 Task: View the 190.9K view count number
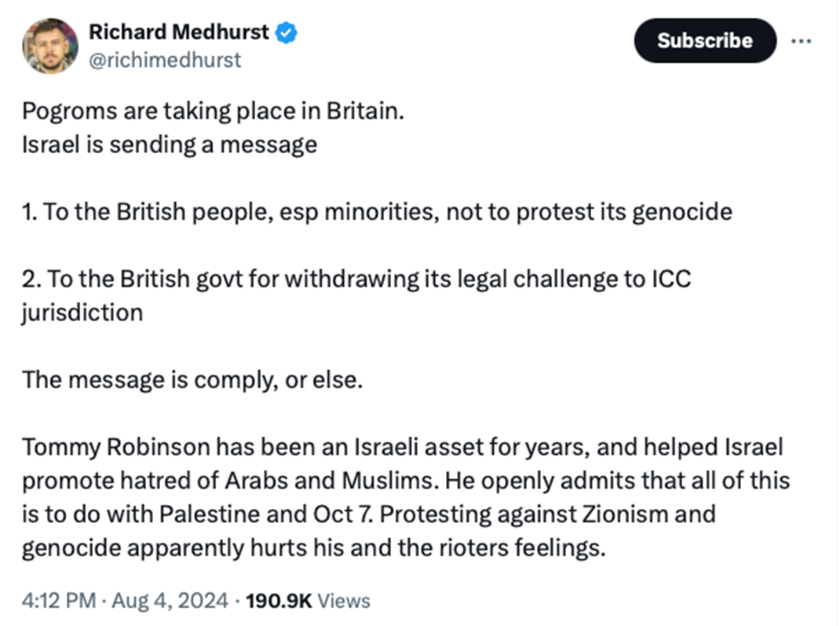click(279, 601)
